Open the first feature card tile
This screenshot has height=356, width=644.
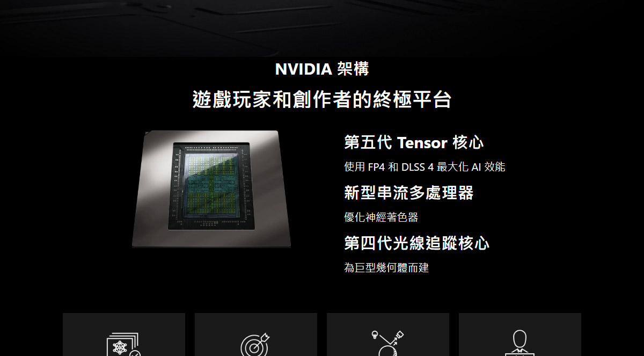tap(124, 335)
